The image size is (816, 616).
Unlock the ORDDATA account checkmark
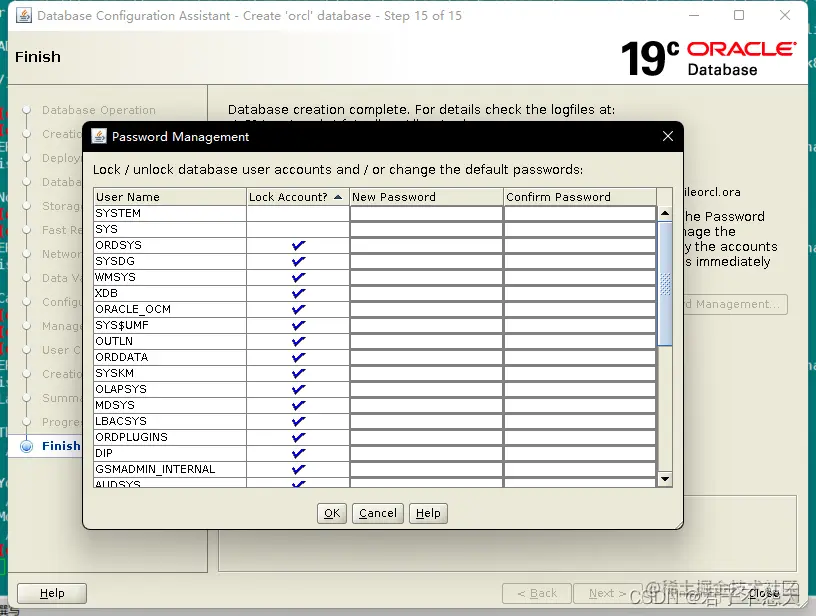tap(298, 357)
